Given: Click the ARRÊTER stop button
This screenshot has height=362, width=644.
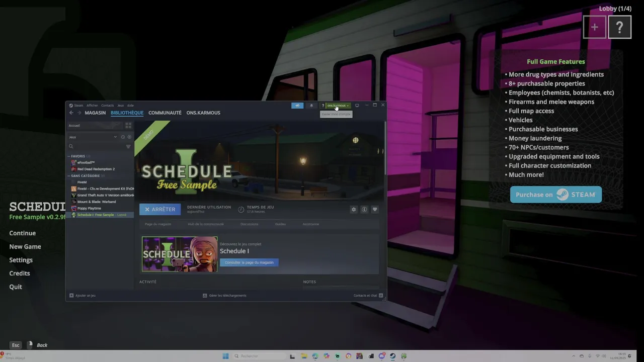Looking at the screenshot, I should click(x=160, y=209).
